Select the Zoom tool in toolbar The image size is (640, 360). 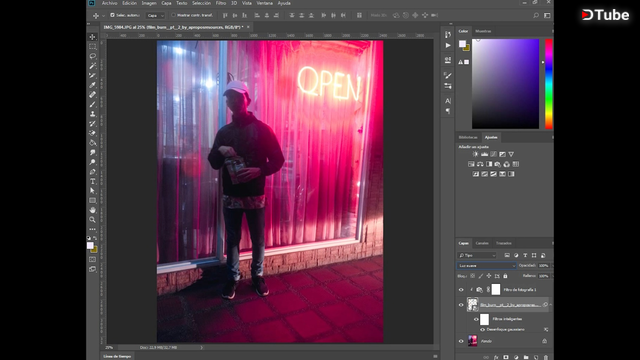93,220
